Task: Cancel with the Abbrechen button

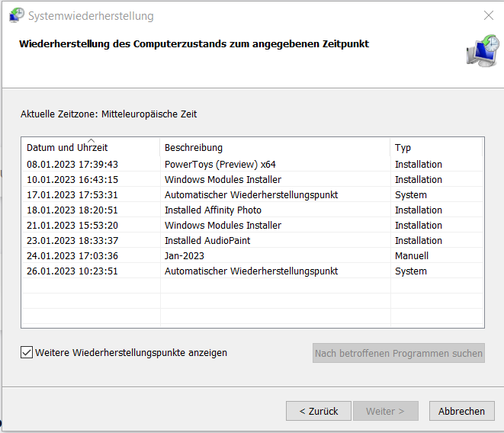Action: (461, 411)
